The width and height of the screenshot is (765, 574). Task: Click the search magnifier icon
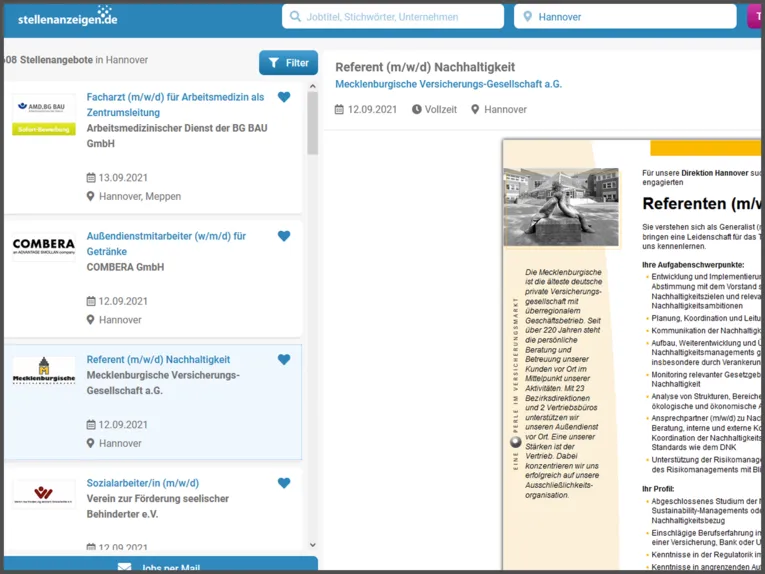[295, 17]
